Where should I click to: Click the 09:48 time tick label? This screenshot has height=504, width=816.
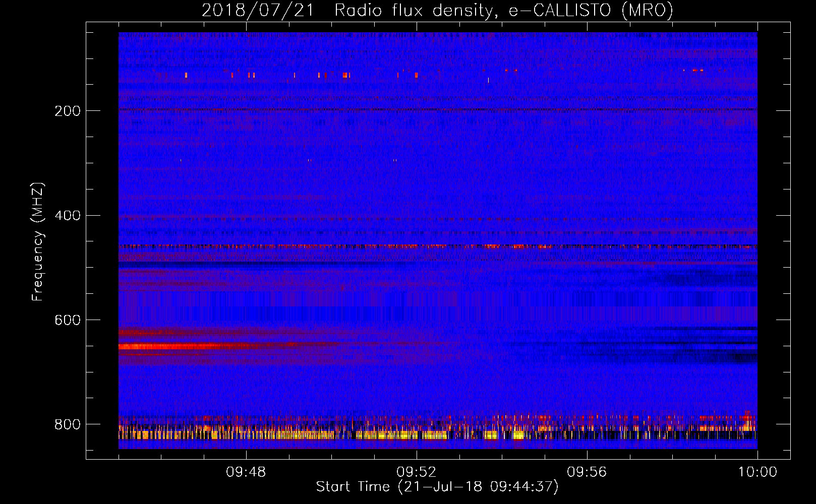246,472
